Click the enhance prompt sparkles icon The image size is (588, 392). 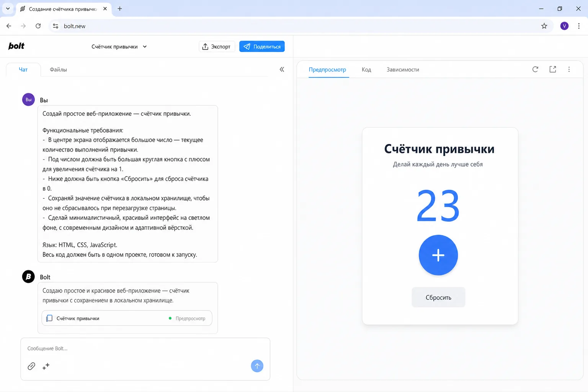(46, 366)
